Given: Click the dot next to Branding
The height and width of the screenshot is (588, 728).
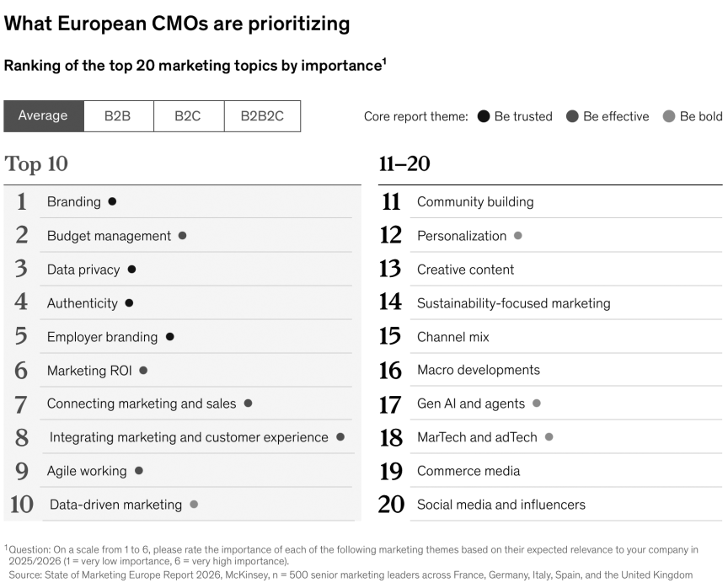Looking at the screenshot, I should click(112, 201).
